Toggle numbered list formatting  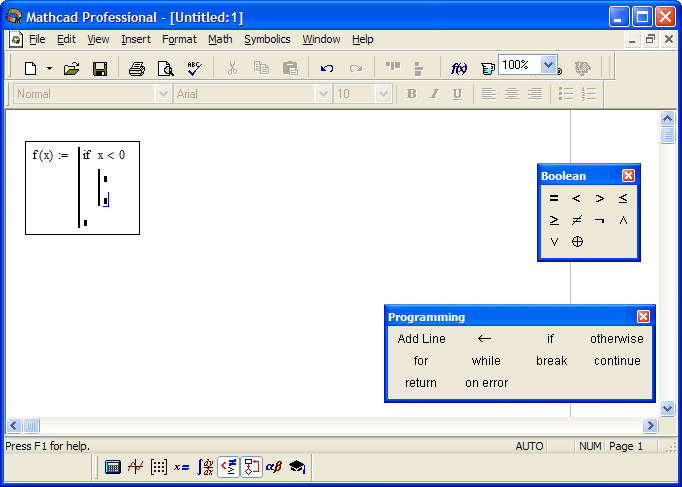[588, 93]
